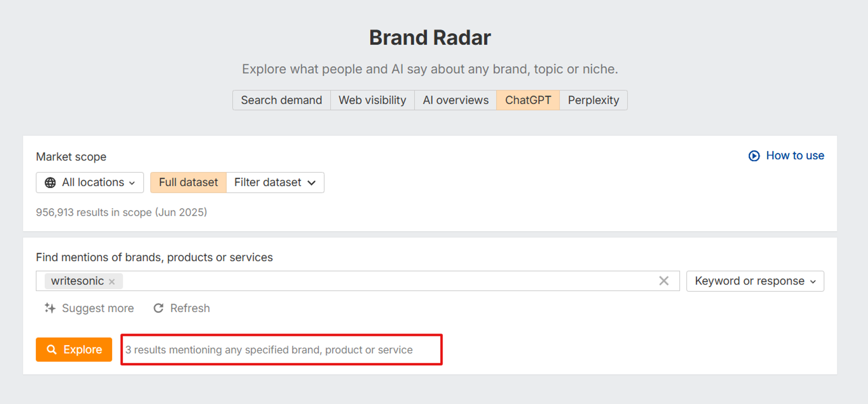The height and width of the screenshot is (404, 868).
Task: Click the play icon beside How to use
Action: point(754,156)
